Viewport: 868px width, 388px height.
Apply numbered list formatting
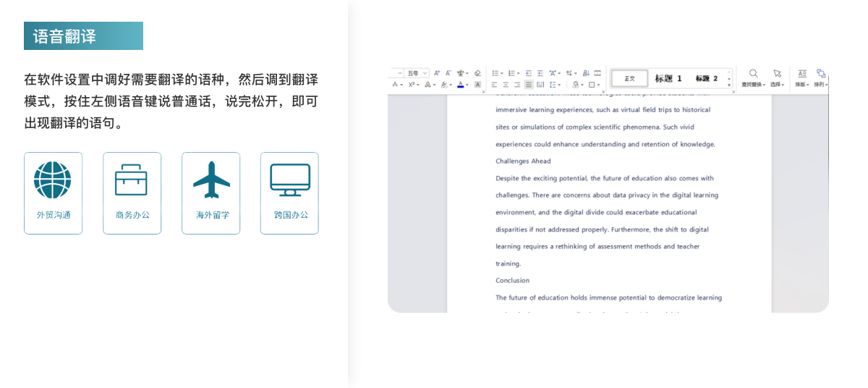(x=512, y=73)
